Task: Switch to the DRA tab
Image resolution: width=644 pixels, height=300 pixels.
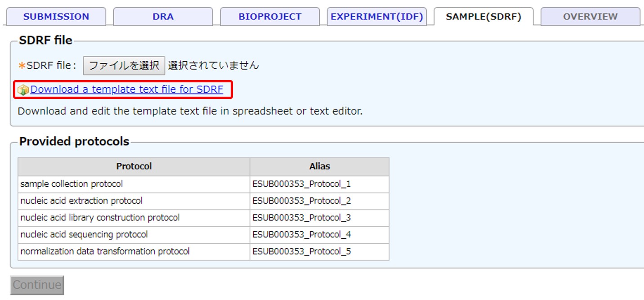Action: click(163, 17)
